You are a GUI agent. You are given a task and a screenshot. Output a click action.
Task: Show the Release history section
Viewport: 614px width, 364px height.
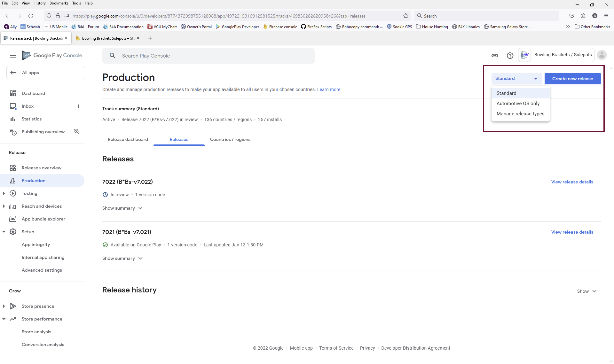(x=586, y=291)
